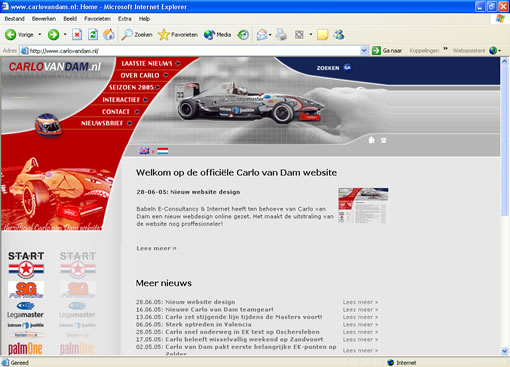Click the CARLOVANDAM.nl logo
The height and width of the screenshot is (367, 510).
55,67
